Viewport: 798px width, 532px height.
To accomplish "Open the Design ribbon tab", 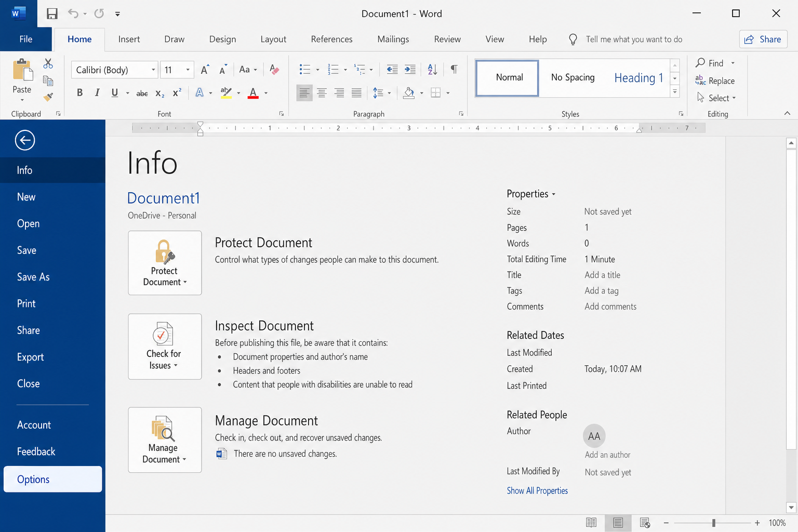I will coord(222,39).
